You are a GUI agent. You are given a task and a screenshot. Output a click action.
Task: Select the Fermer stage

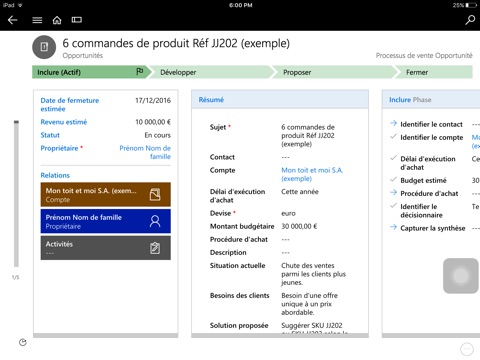(x=434, y=72)
